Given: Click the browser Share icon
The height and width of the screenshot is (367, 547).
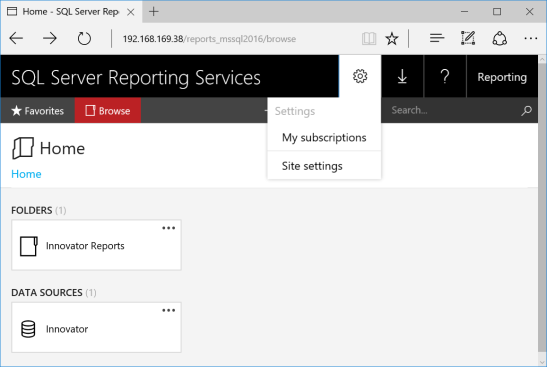Looking at the screenshot, I should point(500,38).
